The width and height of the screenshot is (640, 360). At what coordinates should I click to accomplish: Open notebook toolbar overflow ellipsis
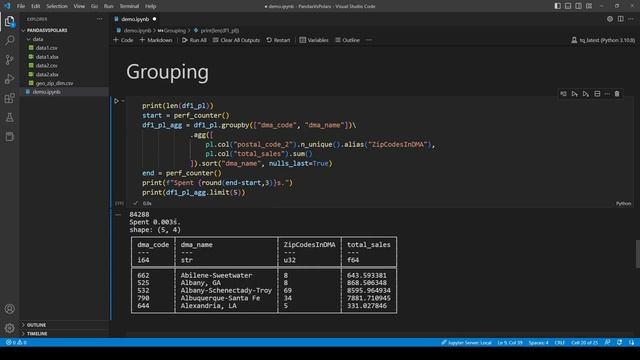[369, 40]
